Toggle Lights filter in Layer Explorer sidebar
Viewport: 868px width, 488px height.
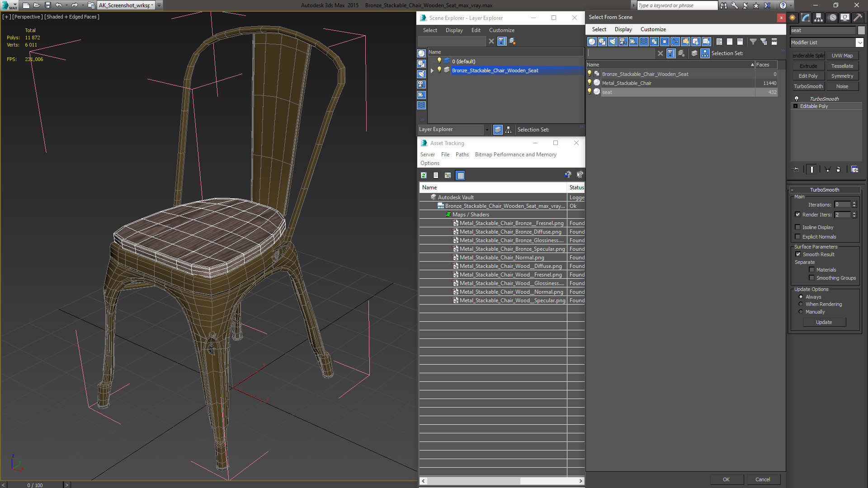pos(421,74)
